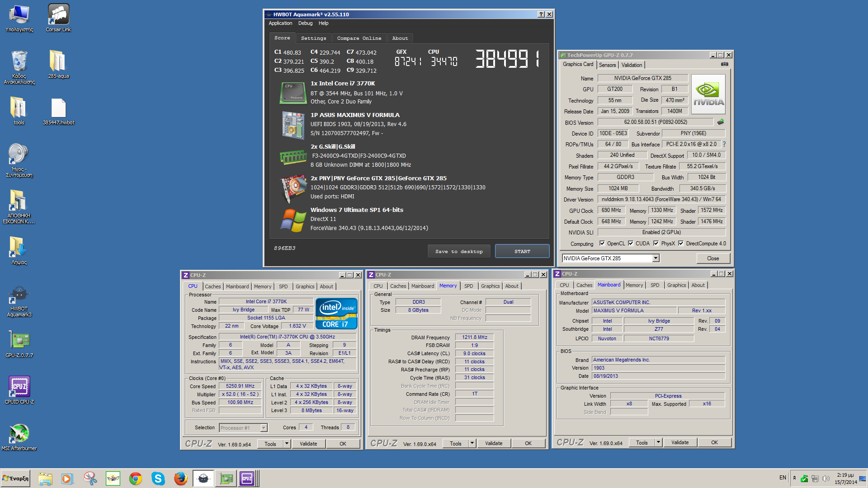
Task: Open Windows Explorer from the taskbar
Action: [45, 479]
